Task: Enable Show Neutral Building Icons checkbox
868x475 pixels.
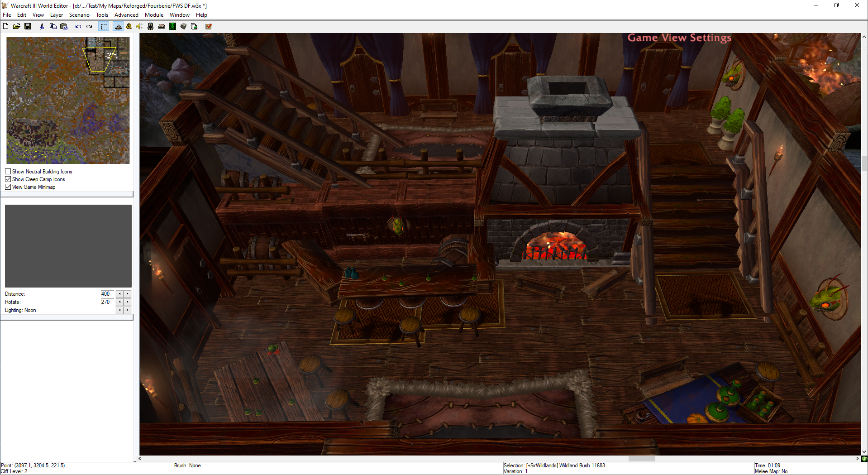Action: pos(8,172)
